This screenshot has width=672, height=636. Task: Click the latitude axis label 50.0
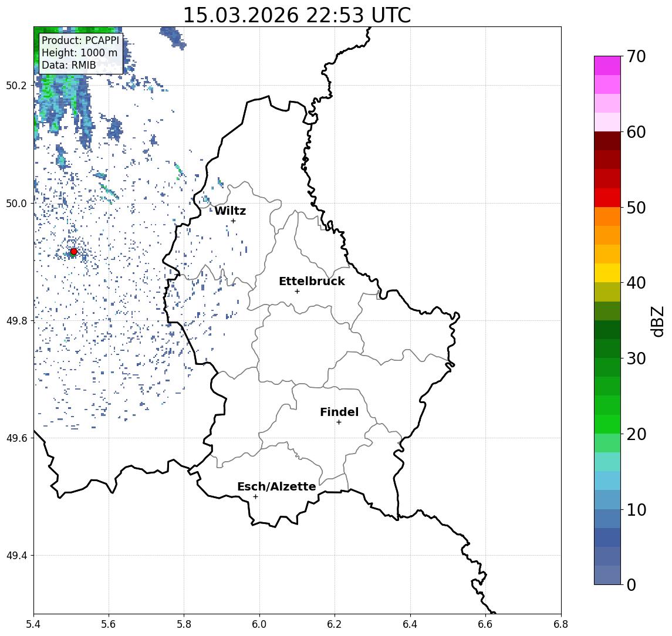(x=16, y=203)
